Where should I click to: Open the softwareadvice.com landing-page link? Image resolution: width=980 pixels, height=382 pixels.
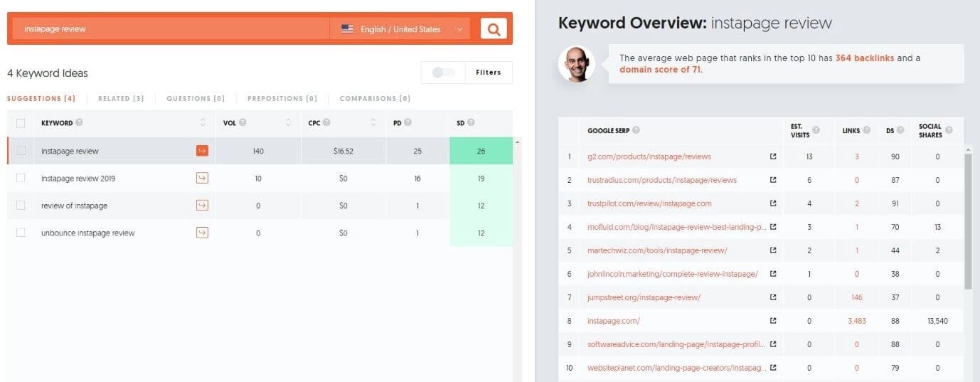point(676,344)
